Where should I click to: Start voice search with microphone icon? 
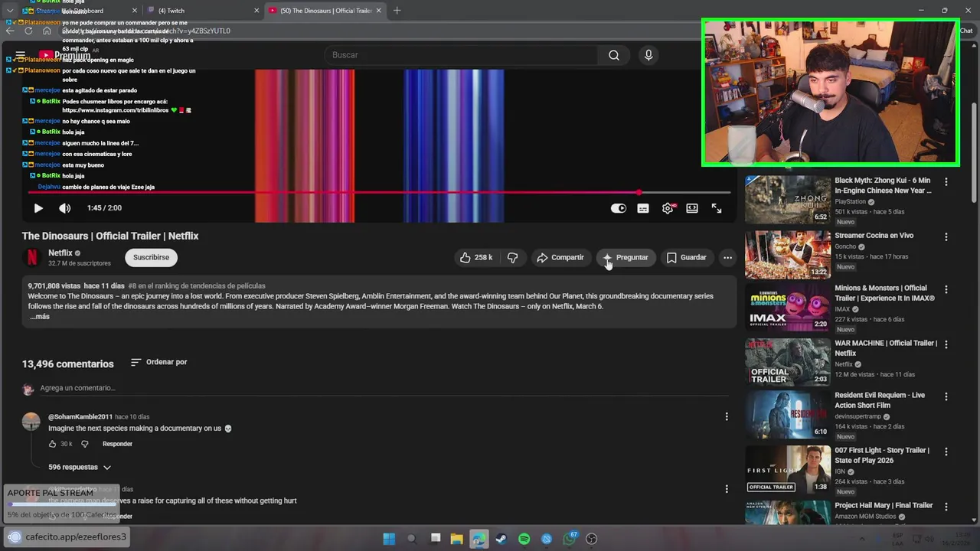(x=648, y=55)
